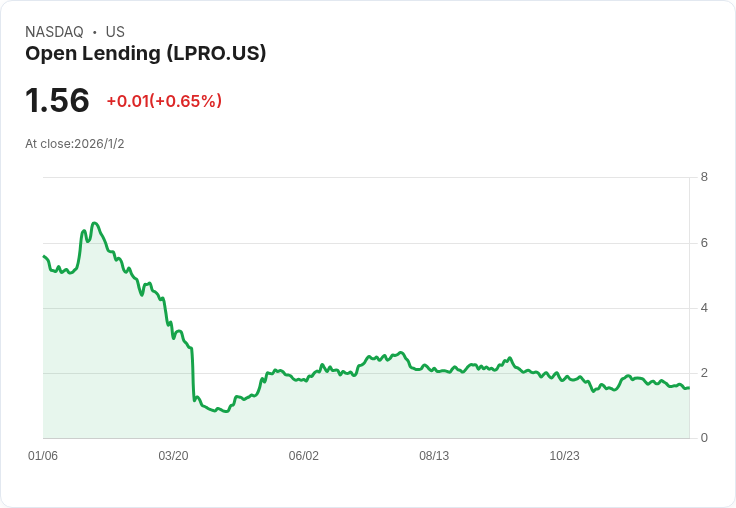Click the 1.56 current price
The height and width of the screenshot is (508, 736).
coord(57,100)
